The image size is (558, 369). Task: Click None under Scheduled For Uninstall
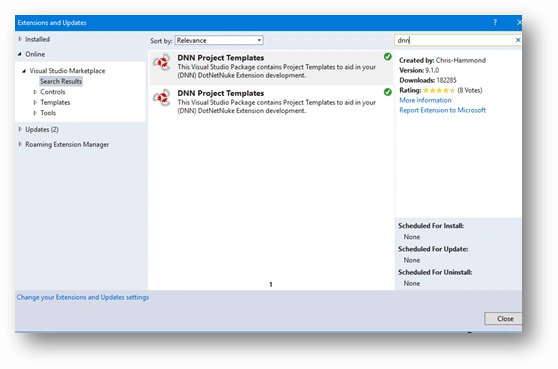tap(412, 284)
